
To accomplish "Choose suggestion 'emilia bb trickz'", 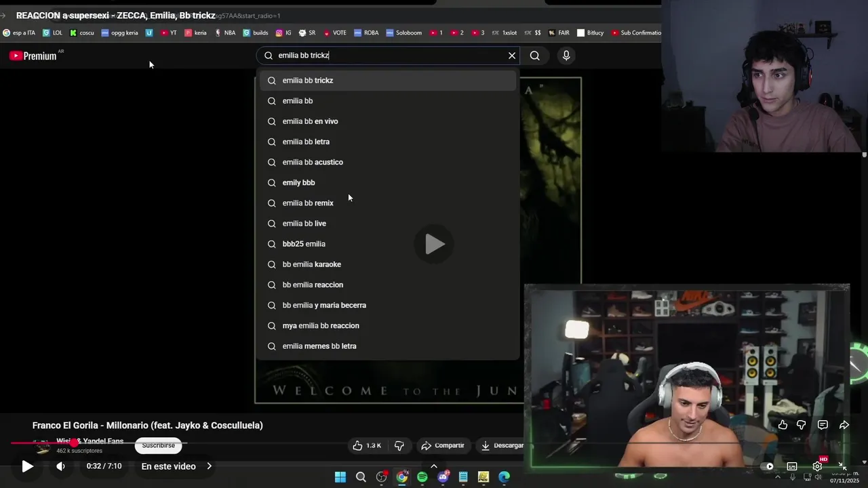I will [x=387, y=81].
